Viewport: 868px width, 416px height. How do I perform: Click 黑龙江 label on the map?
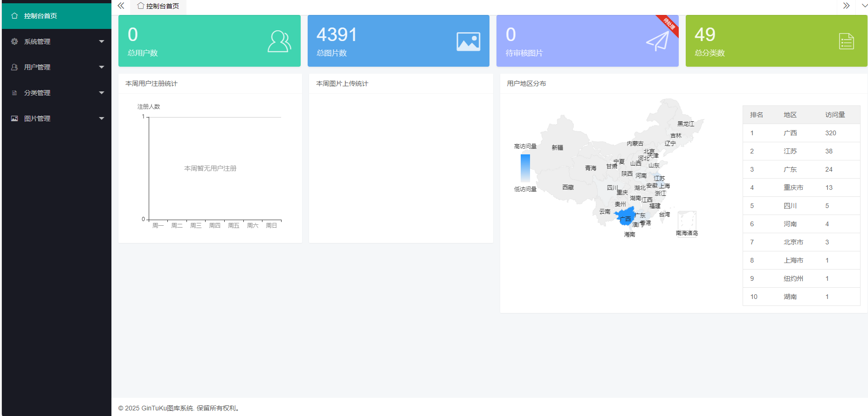pos(686,124)
